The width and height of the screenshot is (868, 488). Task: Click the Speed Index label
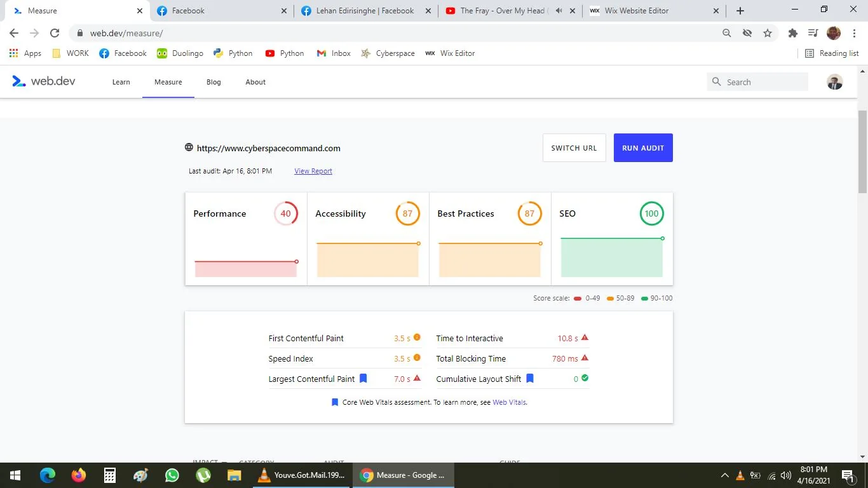pyautogui.click(x=290, y=358)
